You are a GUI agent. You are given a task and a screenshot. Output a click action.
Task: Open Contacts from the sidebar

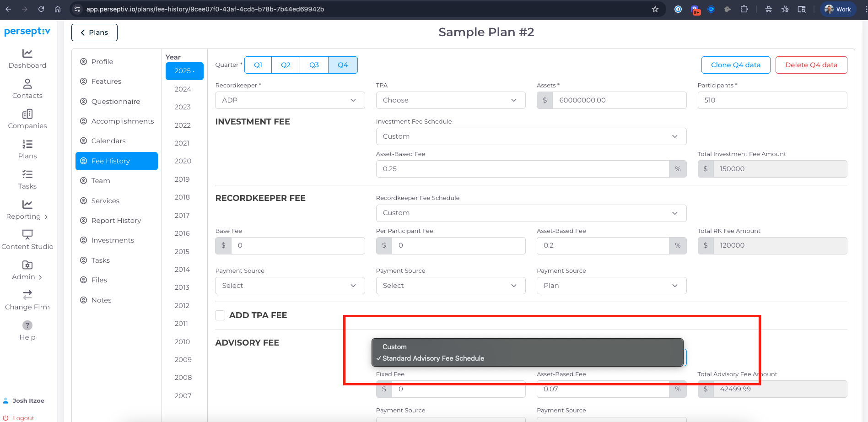point(27,89)
